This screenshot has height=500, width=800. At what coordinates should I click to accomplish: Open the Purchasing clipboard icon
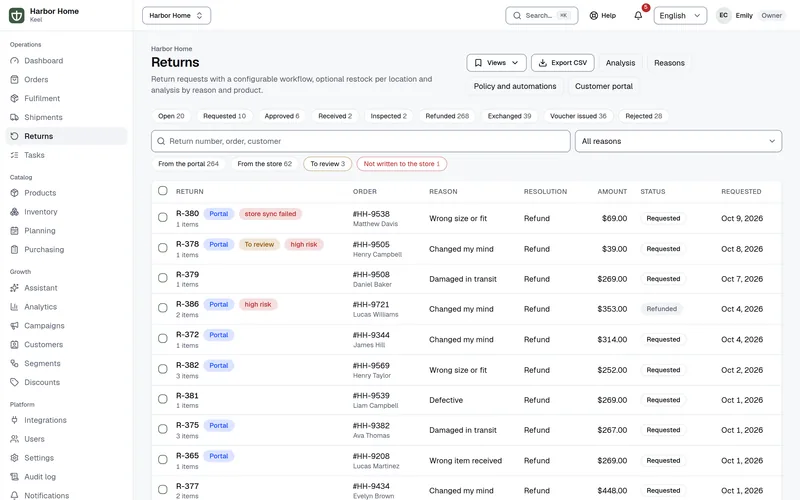coord(14,249)
